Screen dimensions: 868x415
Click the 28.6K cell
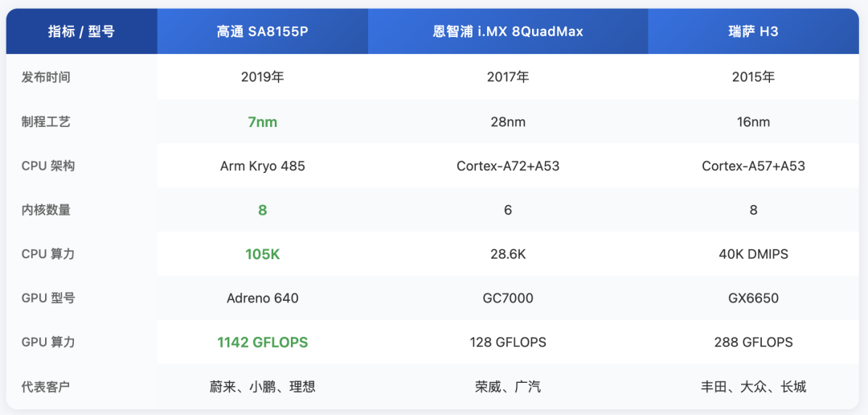coord(508,254)
